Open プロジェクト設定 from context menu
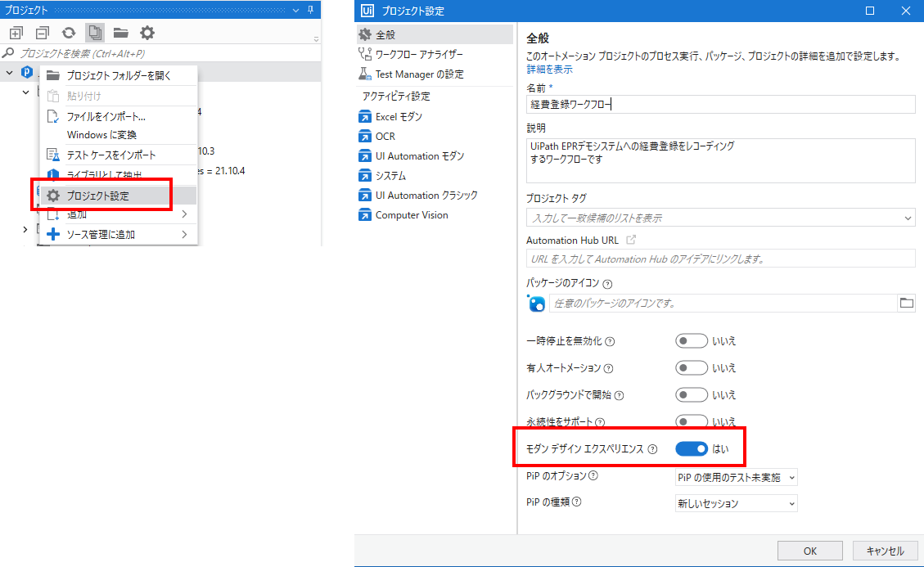 point(119,196)
